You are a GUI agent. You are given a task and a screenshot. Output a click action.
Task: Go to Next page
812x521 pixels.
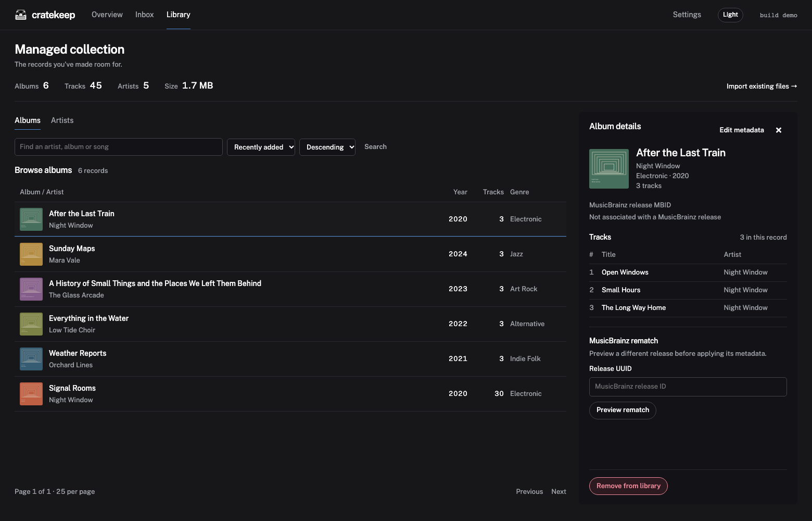point(559,492)
